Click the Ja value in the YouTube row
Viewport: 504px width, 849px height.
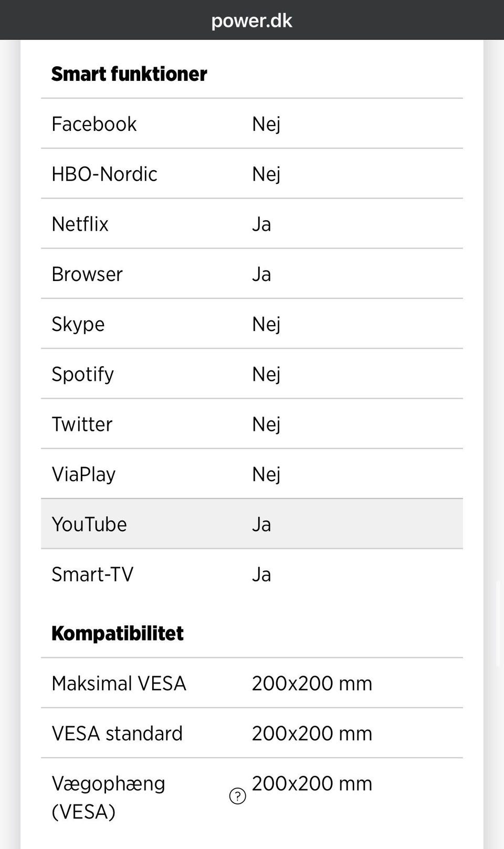click(261, 524)
